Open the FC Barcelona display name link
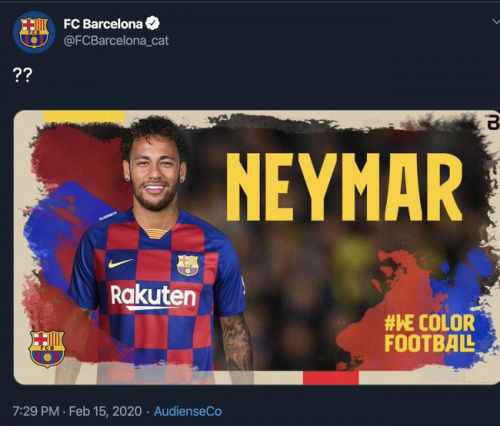The image size is (500, 426). click(x=103, y=24)
